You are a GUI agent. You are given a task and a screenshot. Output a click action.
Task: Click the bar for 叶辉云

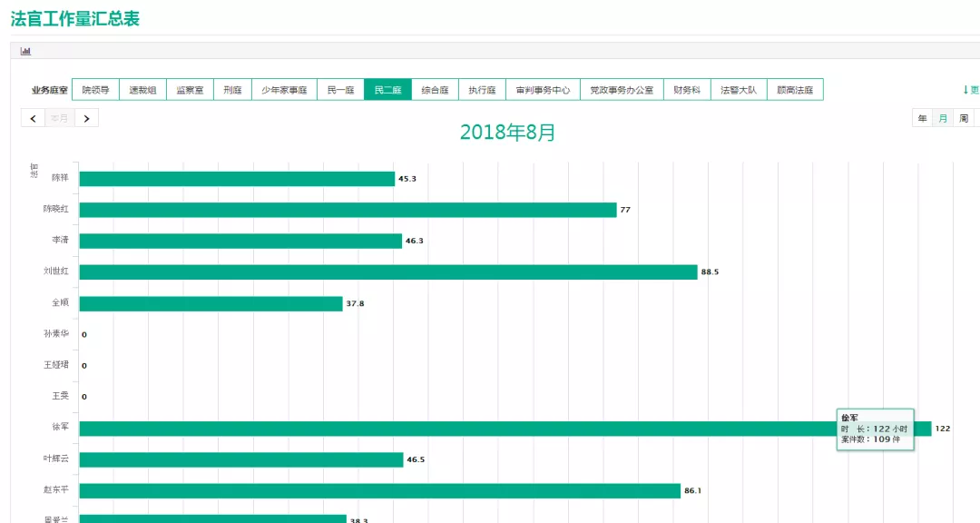point(241,459)
